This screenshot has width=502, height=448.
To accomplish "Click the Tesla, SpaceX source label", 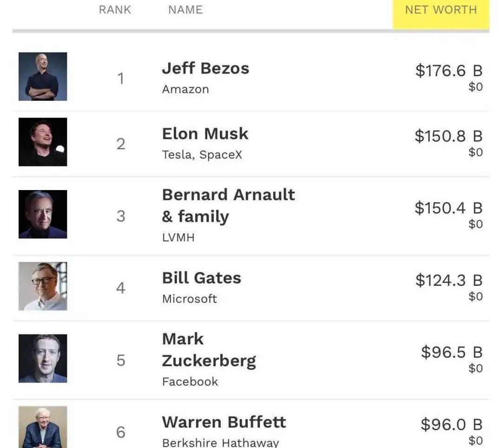I will click(202, 154).
